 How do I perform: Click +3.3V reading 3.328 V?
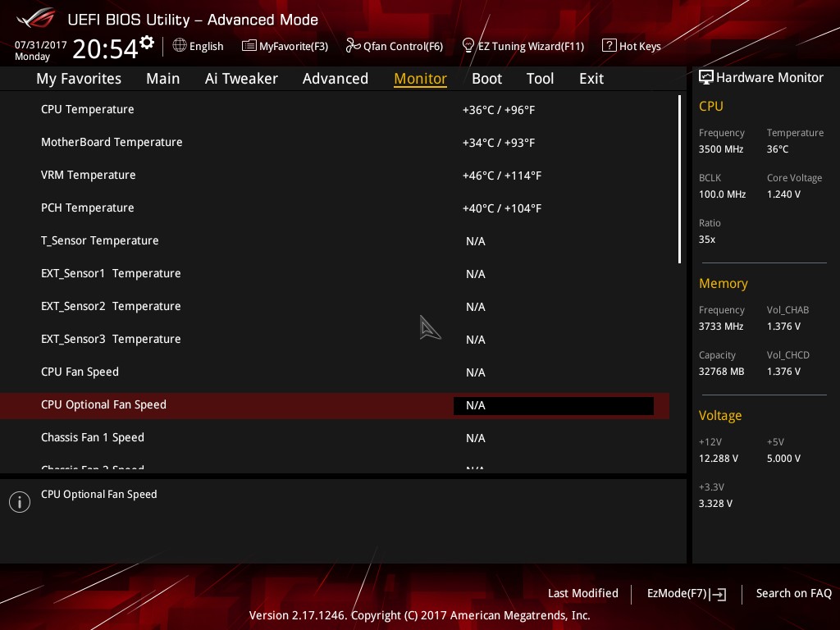pyautogui.click(x=715, y=504)
